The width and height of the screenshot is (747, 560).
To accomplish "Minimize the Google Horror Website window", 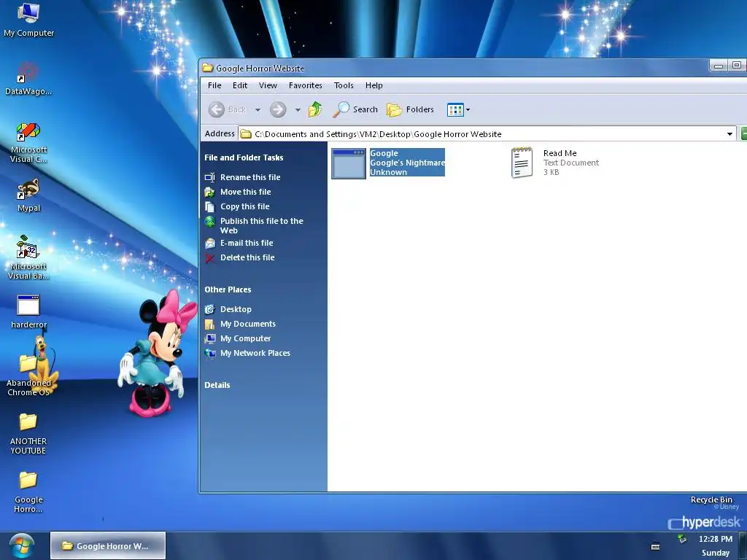I will [719, 65].
